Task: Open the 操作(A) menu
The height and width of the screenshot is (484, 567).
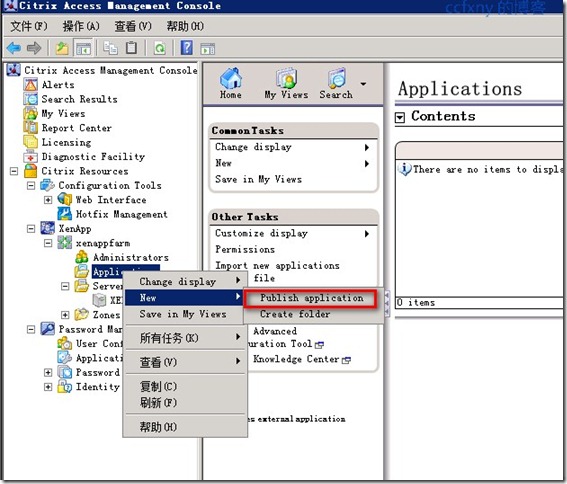Action: coord(81,26)
